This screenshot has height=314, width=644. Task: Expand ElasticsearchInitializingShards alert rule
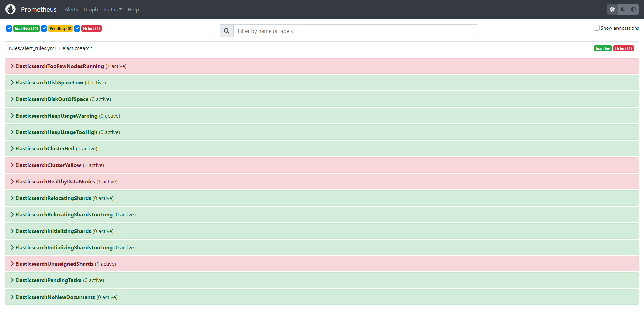click(x=322, y=231)
